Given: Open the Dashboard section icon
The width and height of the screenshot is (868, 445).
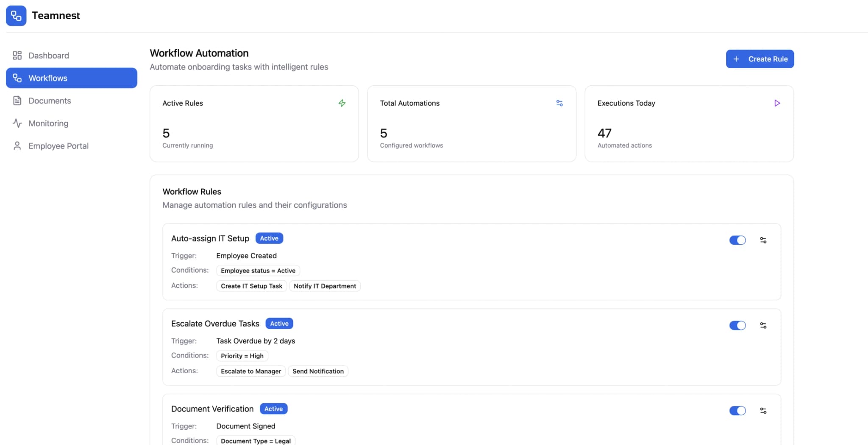Looking at the screenshot, I should coord(17,55).
